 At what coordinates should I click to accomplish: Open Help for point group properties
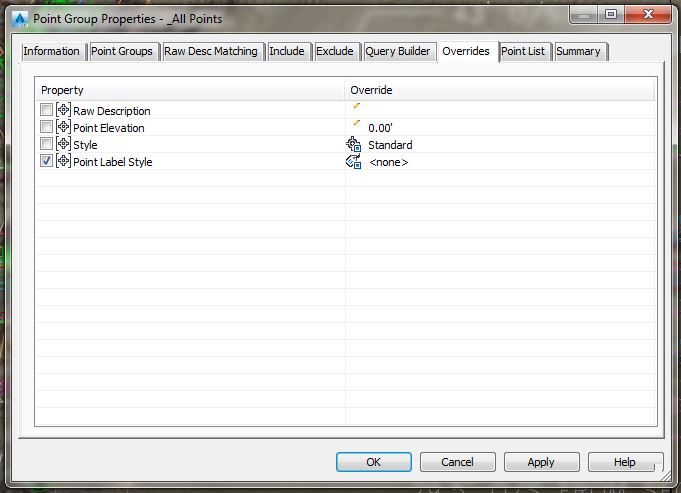coord(625,462)
